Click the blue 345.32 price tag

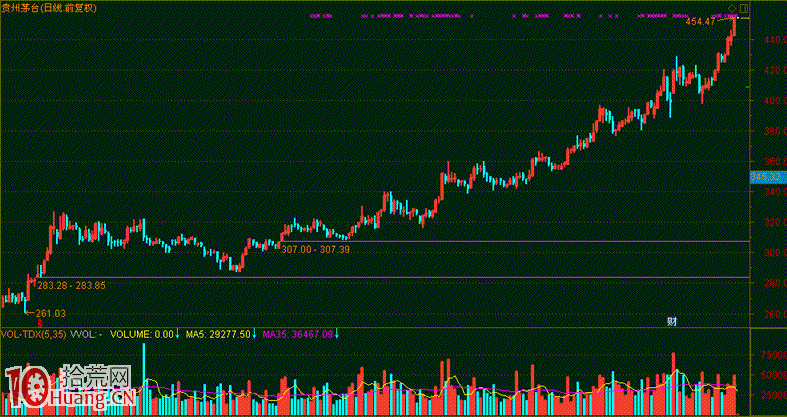click(x=767, y=177)
